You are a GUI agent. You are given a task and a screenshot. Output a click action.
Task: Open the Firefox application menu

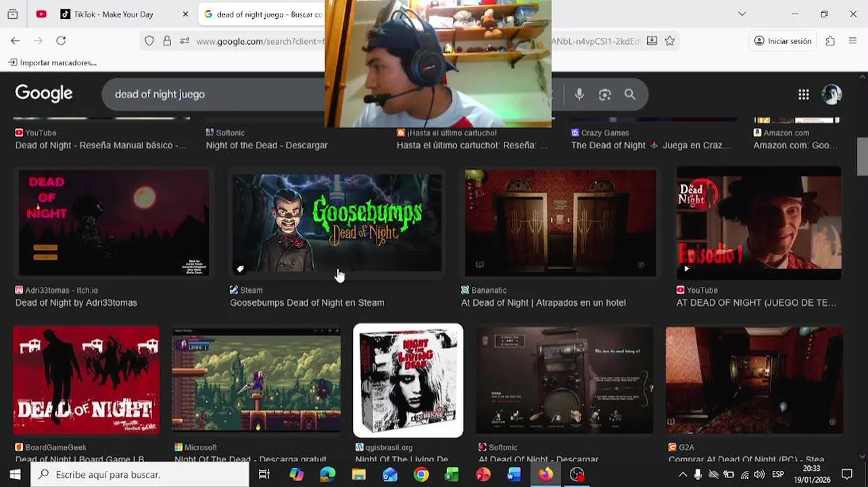(852, 41)
